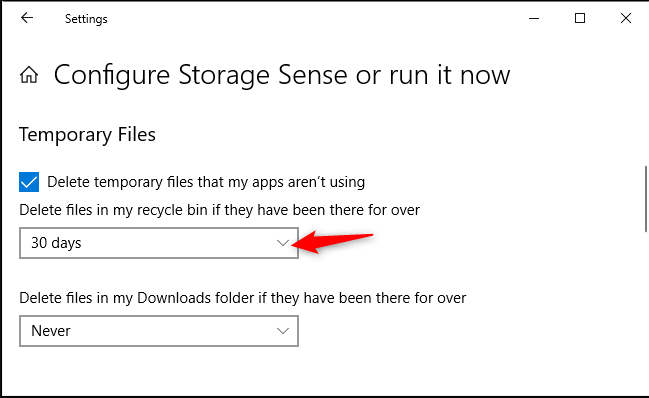Click the chevron on the Never combo box
The height and width of the screenshot is (398, 649).
pyautogui.click(x=283, y=331)
